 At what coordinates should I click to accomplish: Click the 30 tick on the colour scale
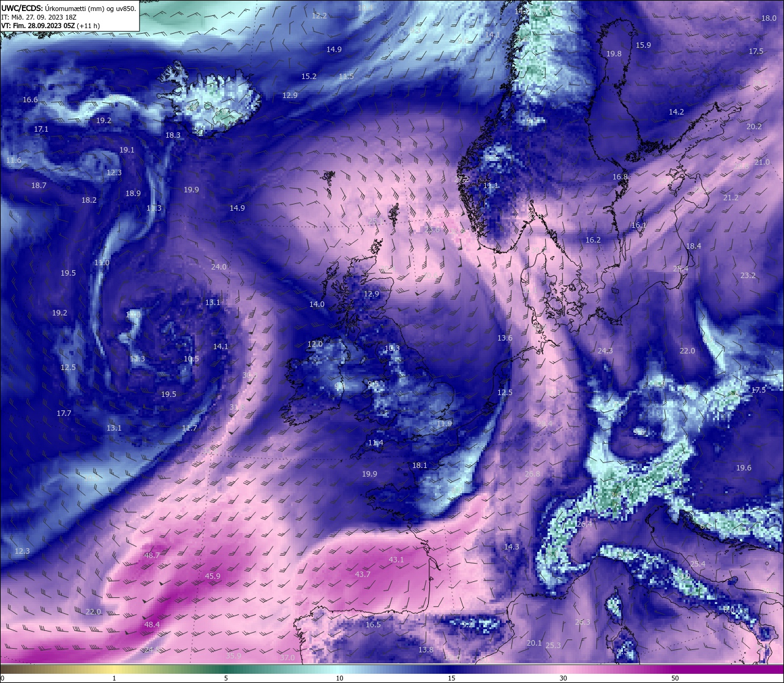[563, 678]
